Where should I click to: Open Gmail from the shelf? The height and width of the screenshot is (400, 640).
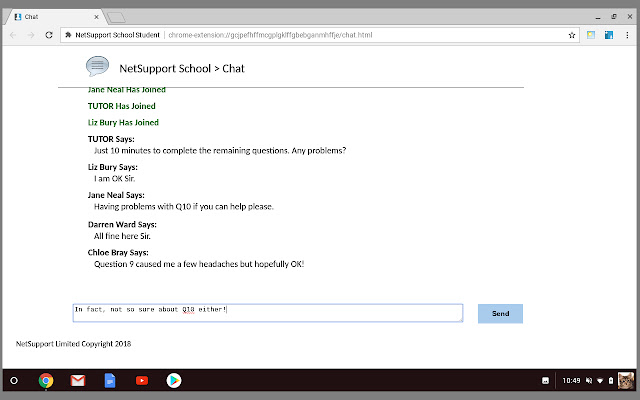78,380
